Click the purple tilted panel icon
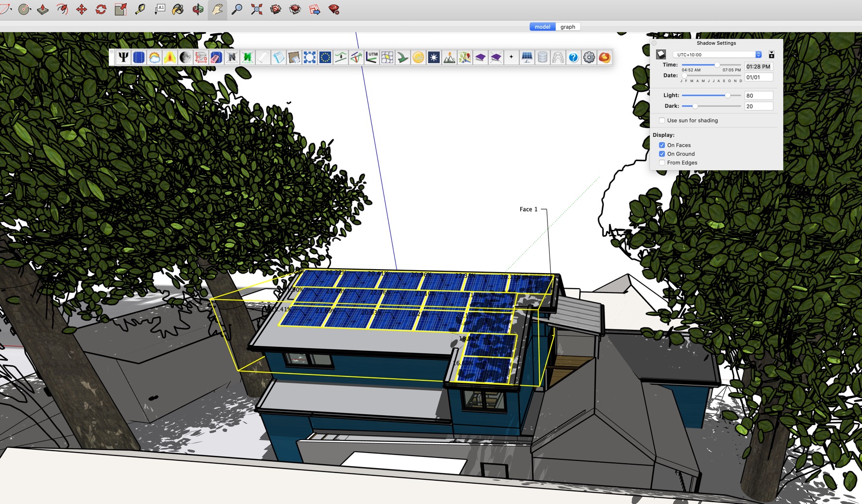 coord(481,57)
